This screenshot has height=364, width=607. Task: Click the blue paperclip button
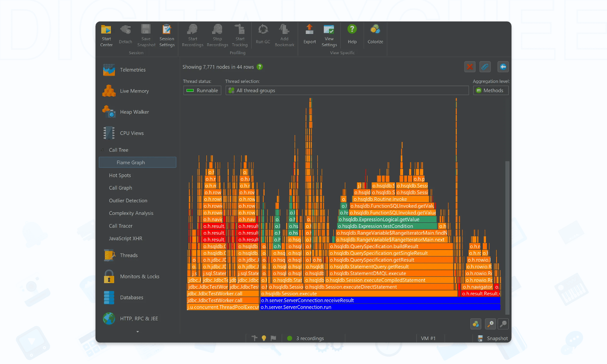pyautogui.click(x=485, y=67)
